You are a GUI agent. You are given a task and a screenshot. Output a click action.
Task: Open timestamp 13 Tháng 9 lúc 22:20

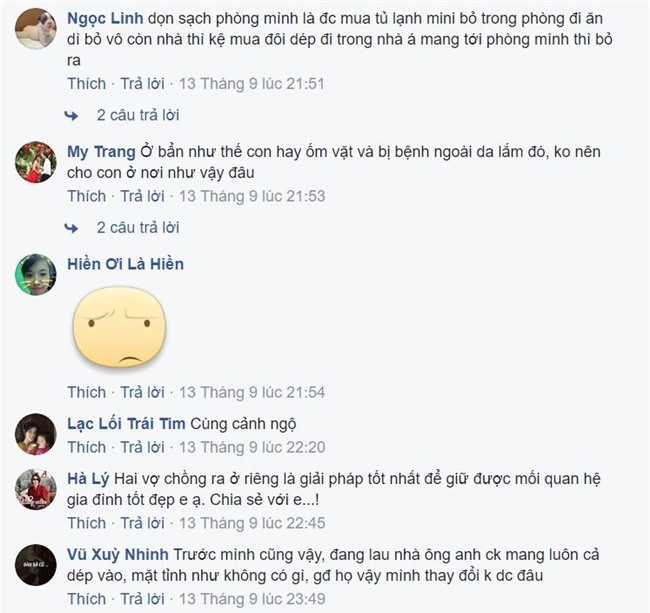(x=252, y=447)
